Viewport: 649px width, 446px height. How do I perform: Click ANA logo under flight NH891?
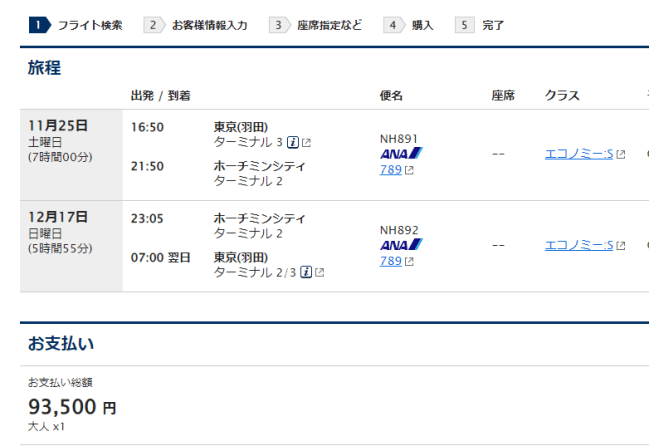(401, 154)
